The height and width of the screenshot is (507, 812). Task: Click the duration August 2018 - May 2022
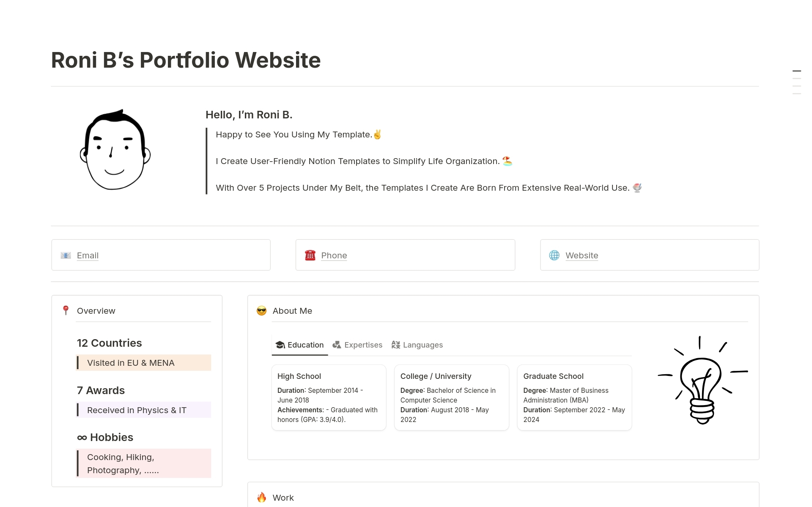(444, 415)
